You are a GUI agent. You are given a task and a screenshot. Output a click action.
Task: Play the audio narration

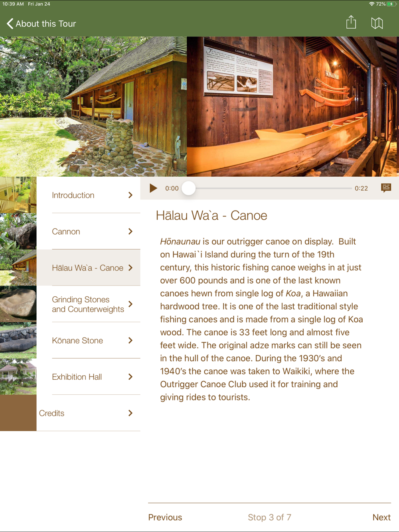(x=153, y=188)
